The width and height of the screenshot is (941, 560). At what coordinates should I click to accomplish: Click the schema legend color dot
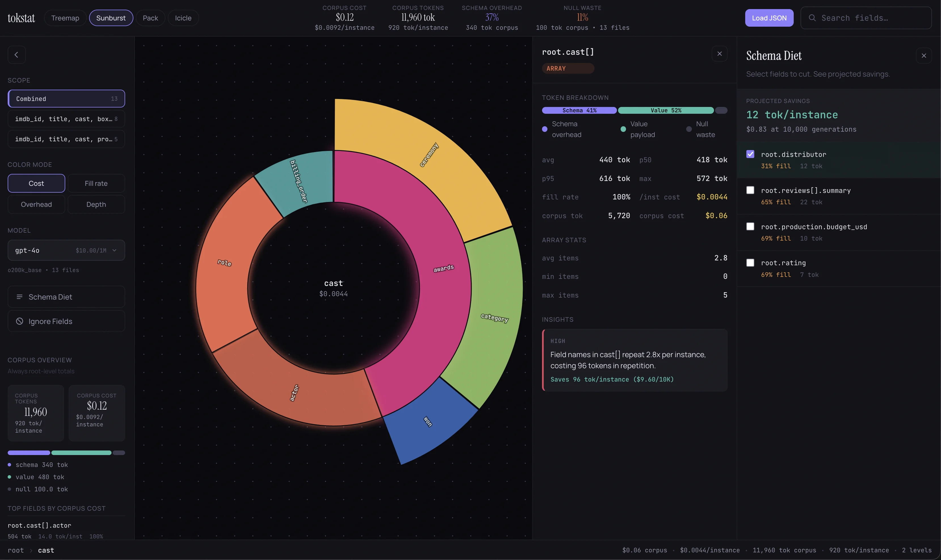tap(9, 465)
